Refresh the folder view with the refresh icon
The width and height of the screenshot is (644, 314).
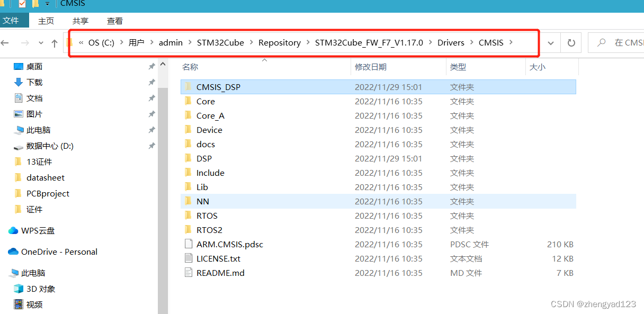pyautogui.click(x=571, y=42)
